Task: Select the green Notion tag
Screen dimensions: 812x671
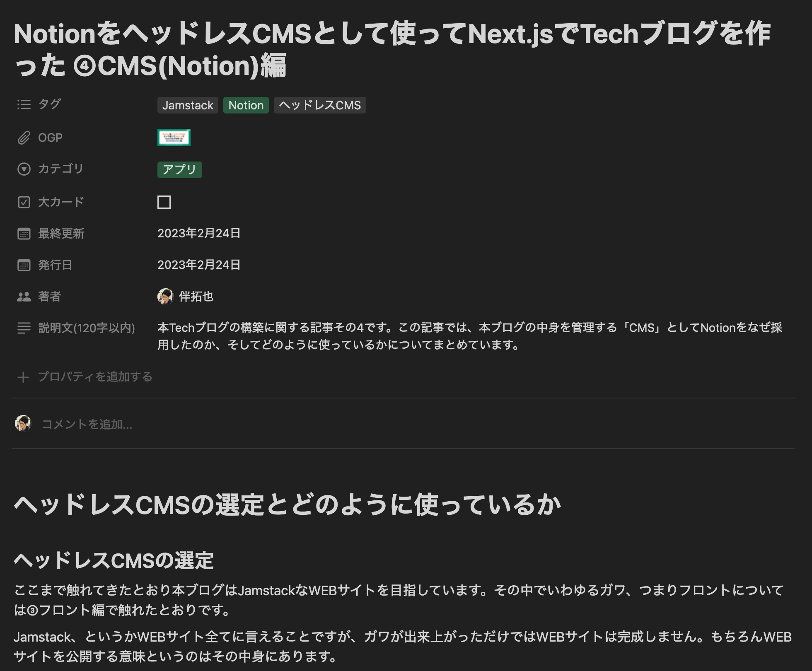Action: [x=246, y=105]
